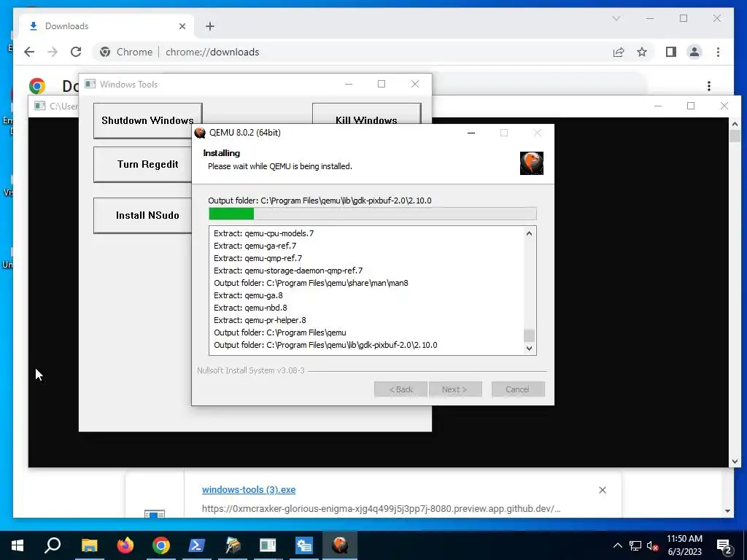Viewport: 747px width, 560px height.
Task: Click the QEMU installation progress bar
Action: tap(373, 214)
